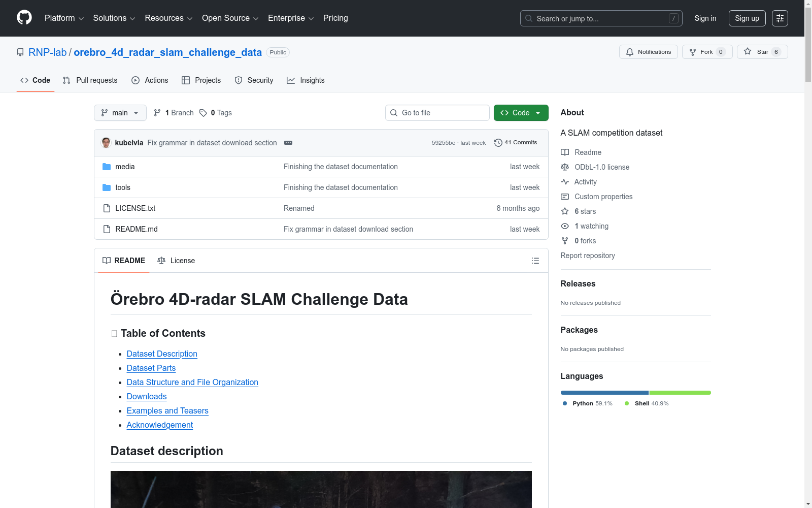This screenshot has width=812, height=508.
Task: Expand the Resources menu
Action: (168, 18)
